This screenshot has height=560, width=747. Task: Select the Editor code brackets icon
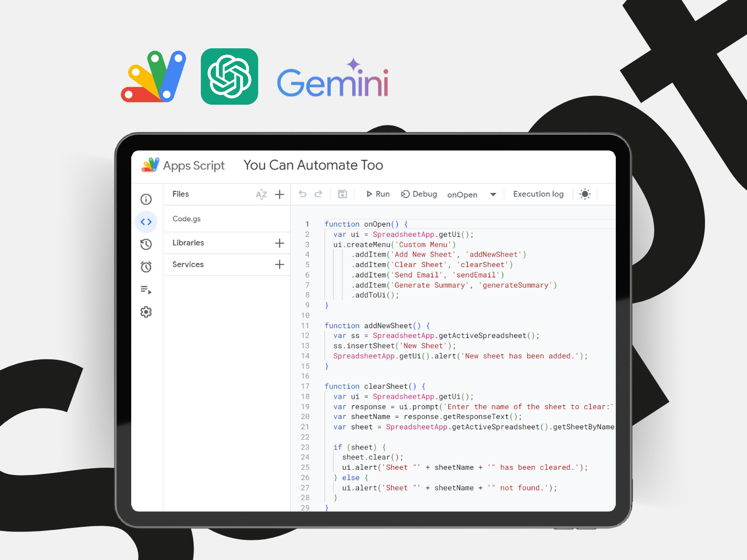[x=146, y=222]
